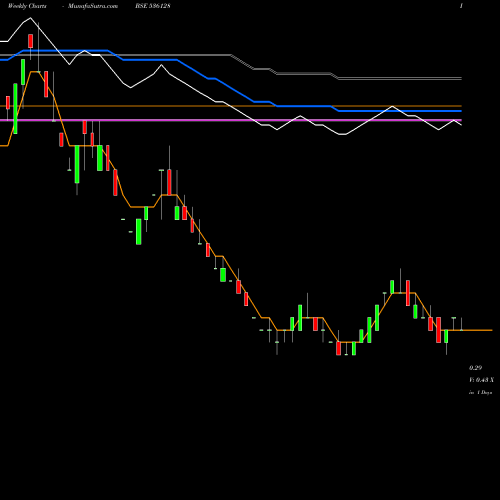Click the 'Weekly Charts' title text
The width and height of the screenshot is (500, 500).
coord(27,6)
